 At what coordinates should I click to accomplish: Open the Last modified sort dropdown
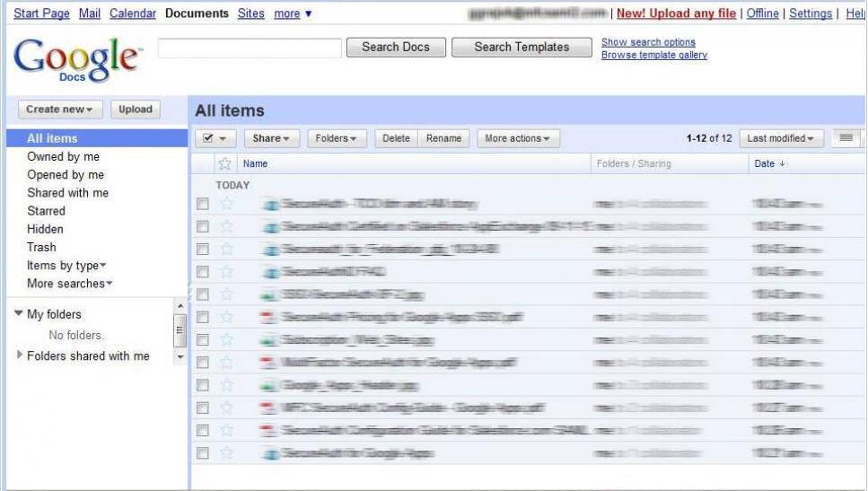click(781, 138)
